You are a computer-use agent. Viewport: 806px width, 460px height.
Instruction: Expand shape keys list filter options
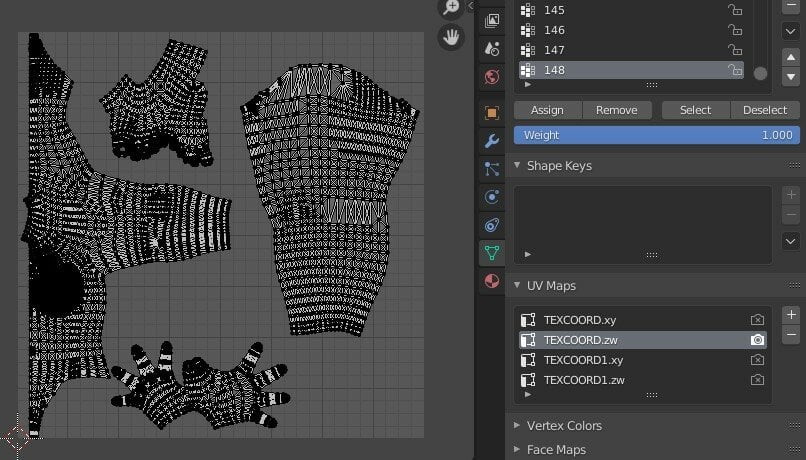[528, 254]
